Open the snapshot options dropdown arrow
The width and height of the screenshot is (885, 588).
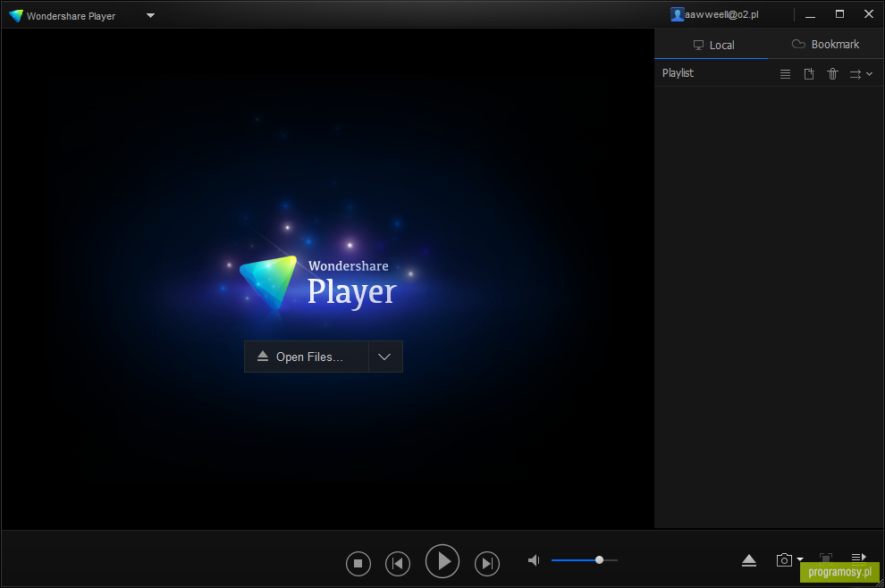800,559
